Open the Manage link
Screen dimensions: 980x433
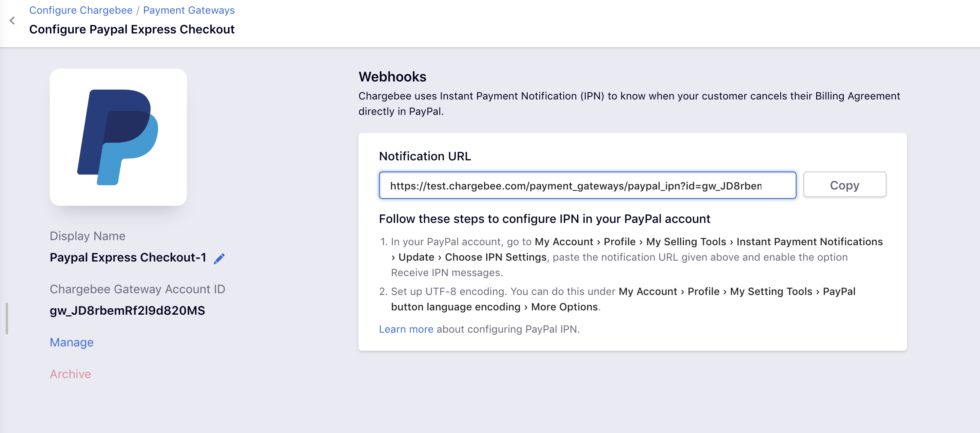click(72, 342)
